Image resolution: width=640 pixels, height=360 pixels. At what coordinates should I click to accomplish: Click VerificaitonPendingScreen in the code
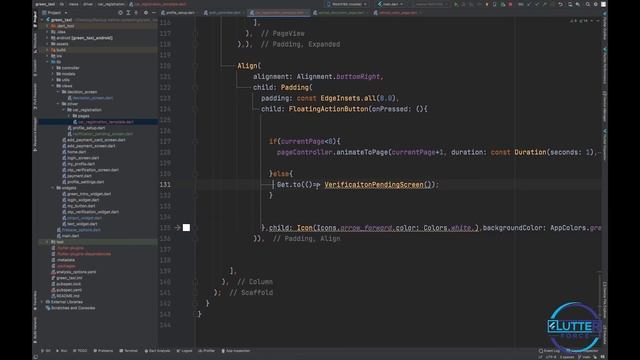pos(374,184)
